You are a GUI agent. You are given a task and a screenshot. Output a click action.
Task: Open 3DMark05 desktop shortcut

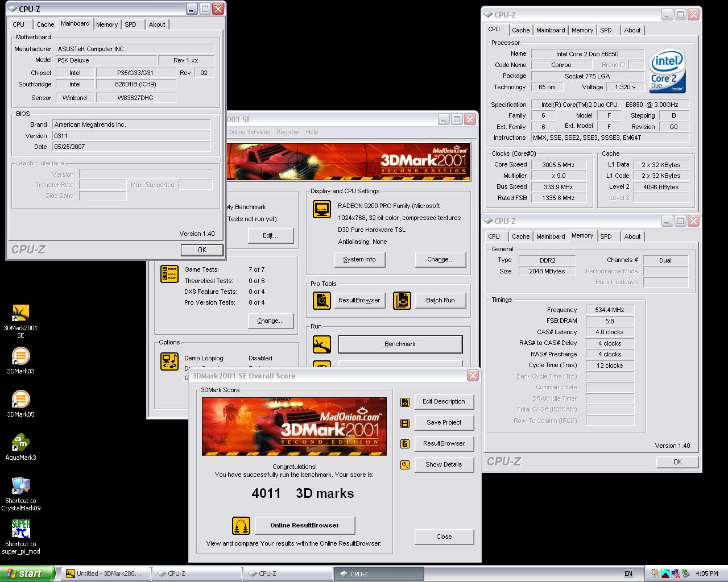(x=20, y=404)
